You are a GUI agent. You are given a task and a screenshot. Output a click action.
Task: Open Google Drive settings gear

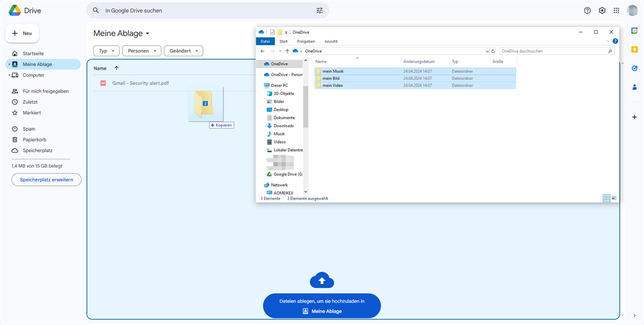[x=602, y=11]
